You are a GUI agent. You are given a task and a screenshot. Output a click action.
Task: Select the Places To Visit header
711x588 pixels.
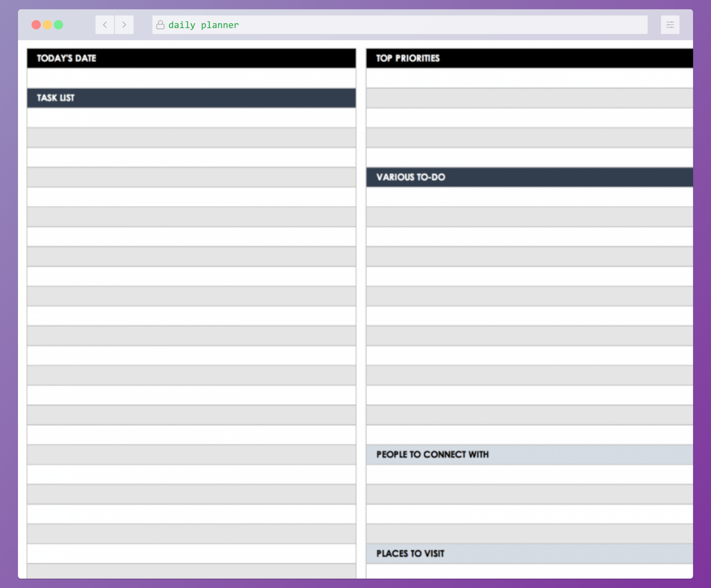pos(529,553)
